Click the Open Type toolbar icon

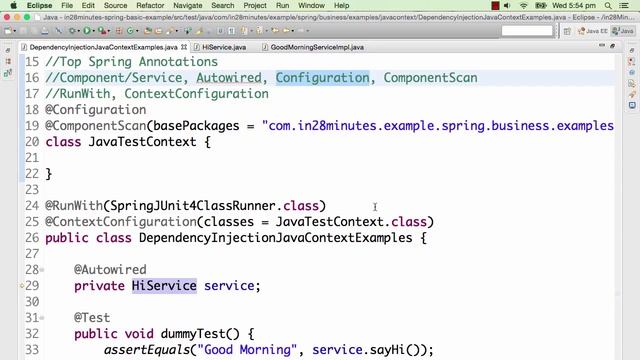[147, 31]
